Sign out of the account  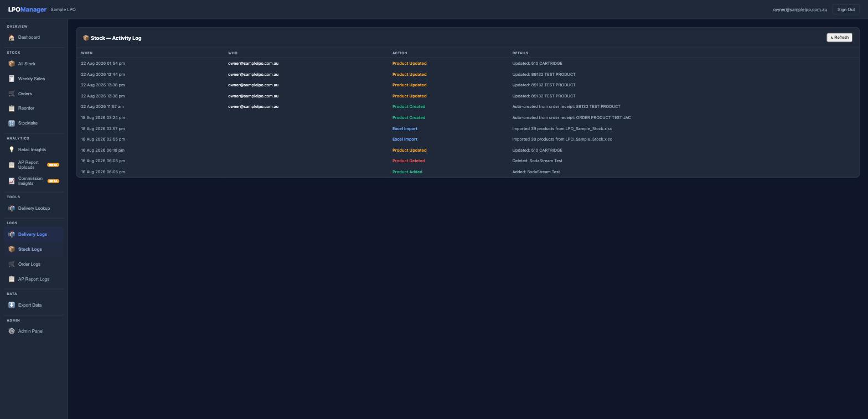tap(846, 9)
